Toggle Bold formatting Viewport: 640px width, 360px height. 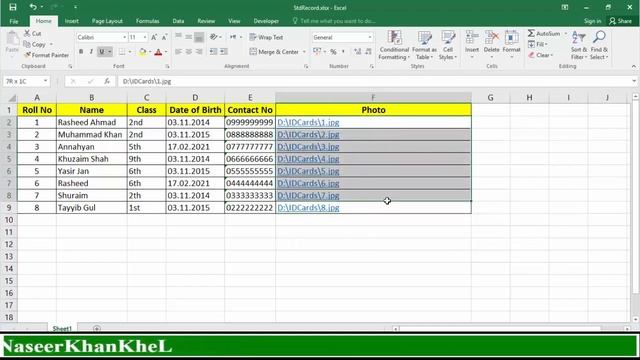(81, 52)
